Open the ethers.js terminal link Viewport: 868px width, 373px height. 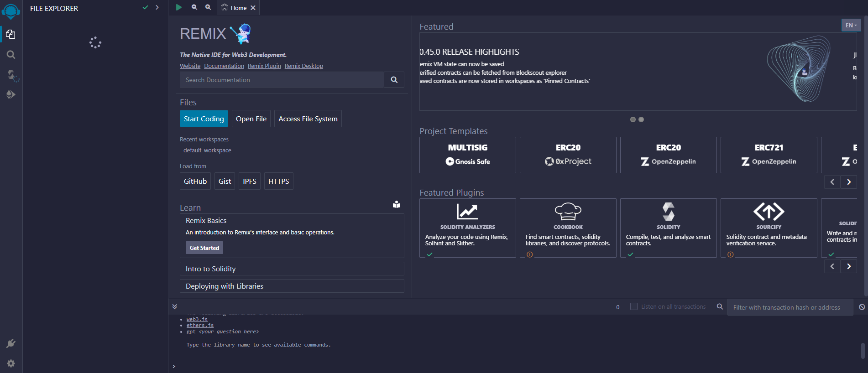200,325
